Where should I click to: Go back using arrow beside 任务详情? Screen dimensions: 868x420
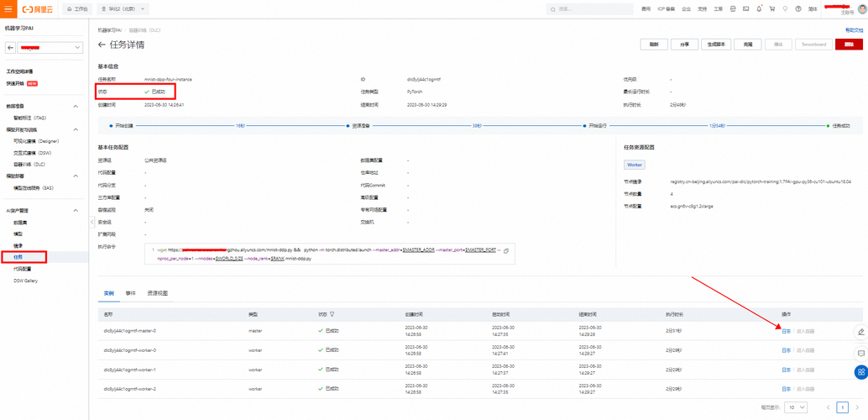click(x=102, y=45)
